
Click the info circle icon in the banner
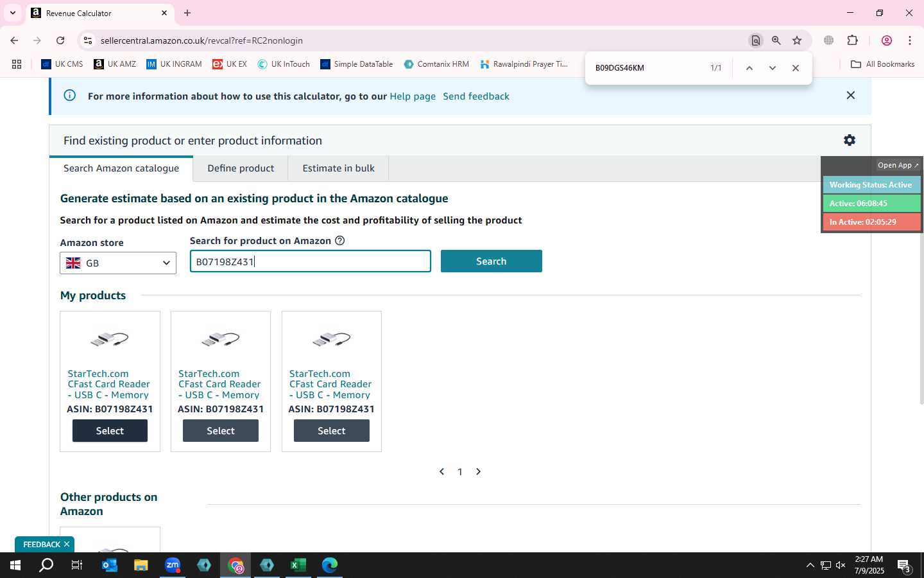click(70, 95)
